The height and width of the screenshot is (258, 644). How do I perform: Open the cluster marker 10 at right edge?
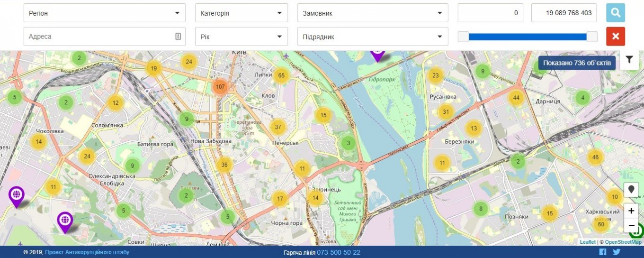coord(615,197)
